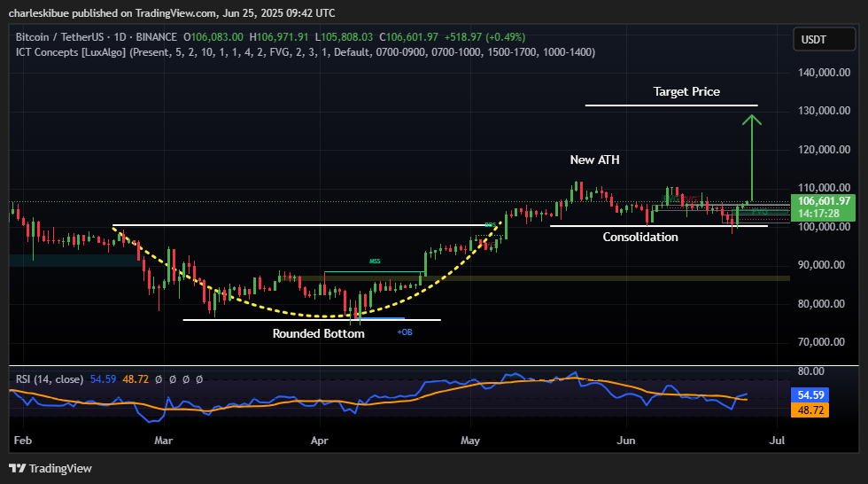Click the open value O106,083.00 in header
Screen dimensions: 868x484
pyautogui.click(x=213, y=37)
